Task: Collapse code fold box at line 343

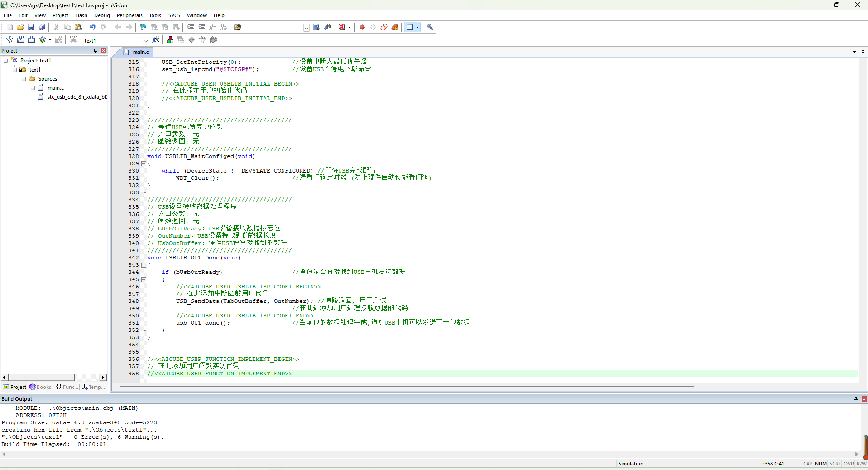Action: point(144,265)
